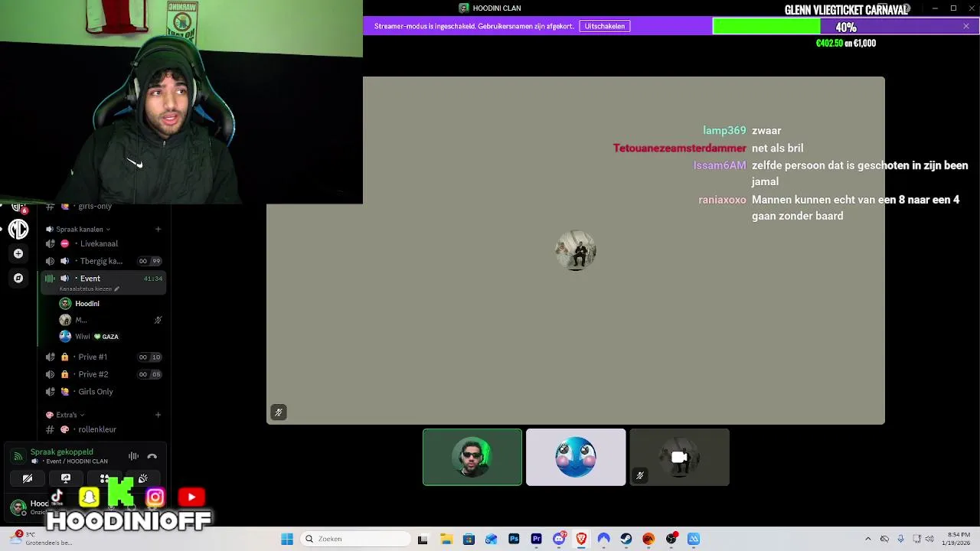Open the discover servers compass icon
Viewport: 980px width, 551px height.
[18, 278]
